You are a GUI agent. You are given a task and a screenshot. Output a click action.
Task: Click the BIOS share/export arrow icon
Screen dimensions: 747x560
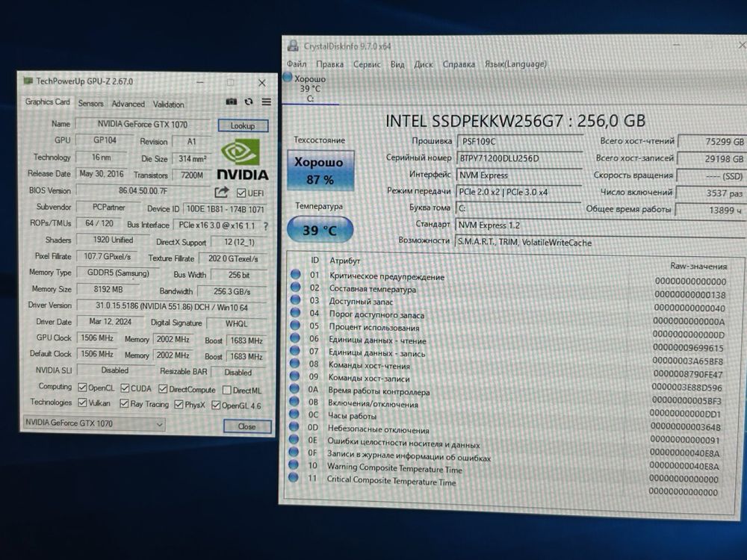coord(222,192)
